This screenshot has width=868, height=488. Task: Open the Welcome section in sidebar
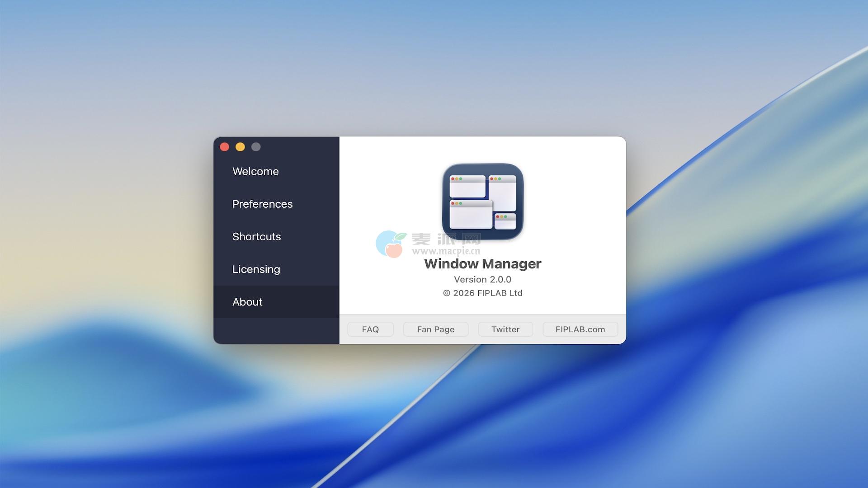[255, 171]
